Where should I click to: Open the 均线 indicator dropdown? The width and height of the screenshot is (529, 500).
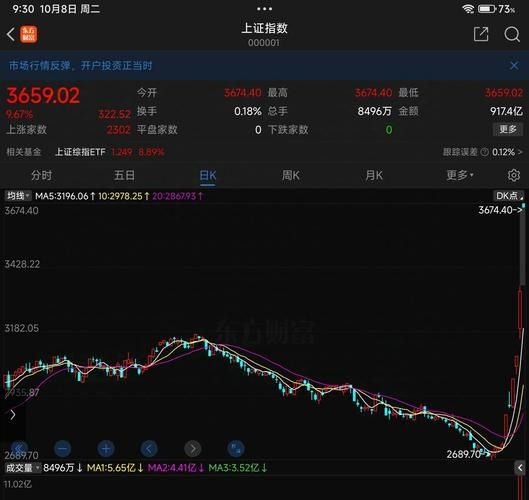(18, 196)
